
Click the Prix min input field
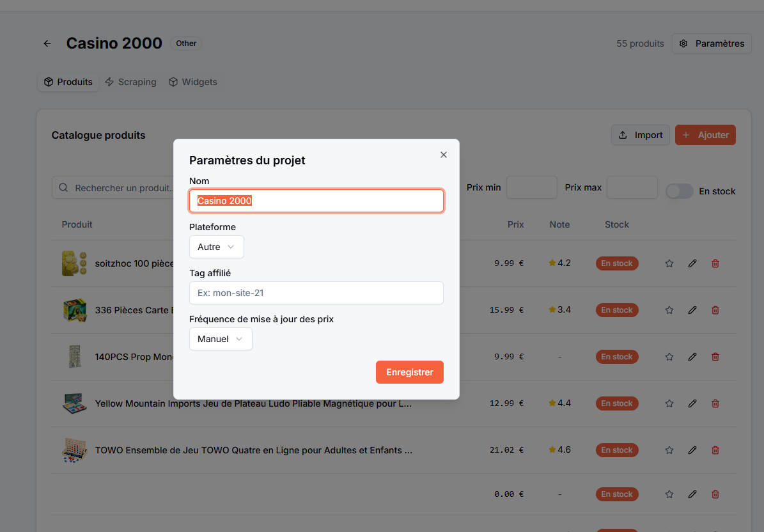pos(531,187)
